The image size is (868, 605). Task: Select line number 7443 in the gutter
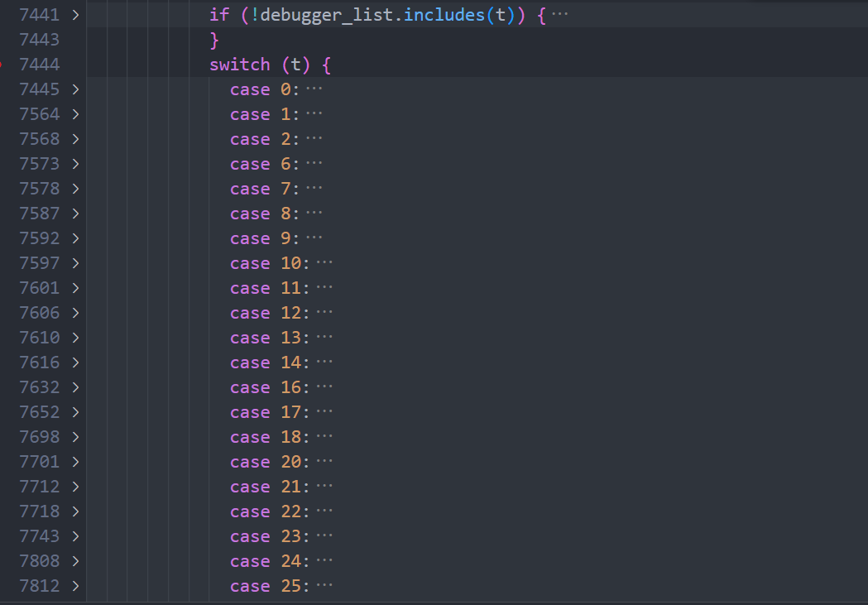coord(39,40)
